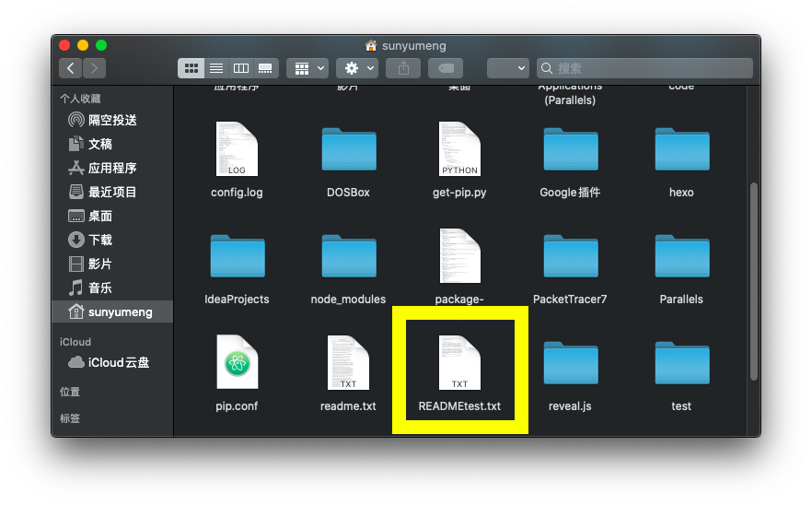
Task: Click the 标签 sidebar section header
Action: 70,418
